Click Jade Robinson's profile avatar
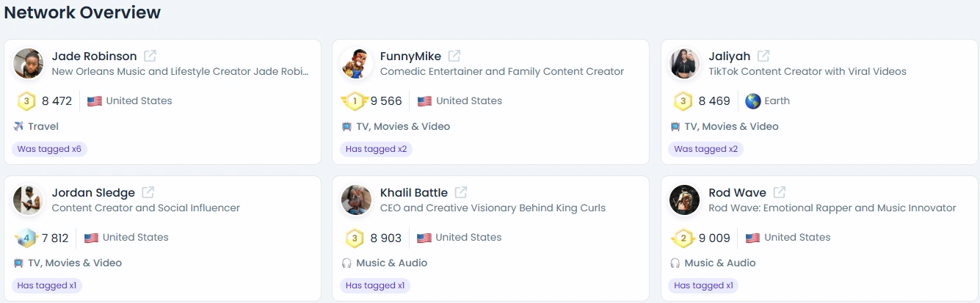Screen dimensions: 980x303 28,64
